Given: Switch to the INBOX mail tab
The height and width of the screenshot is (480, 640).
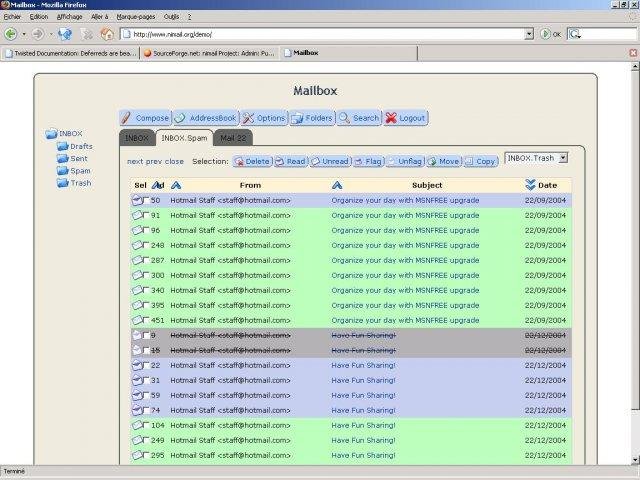Looking at the screenshot, I should coord(137,138).
